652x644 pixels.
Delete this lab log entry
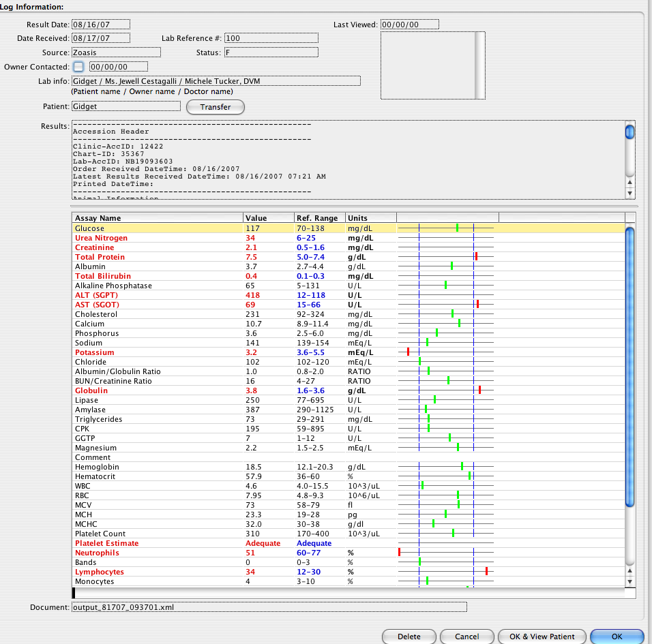(x=409, y=637)
